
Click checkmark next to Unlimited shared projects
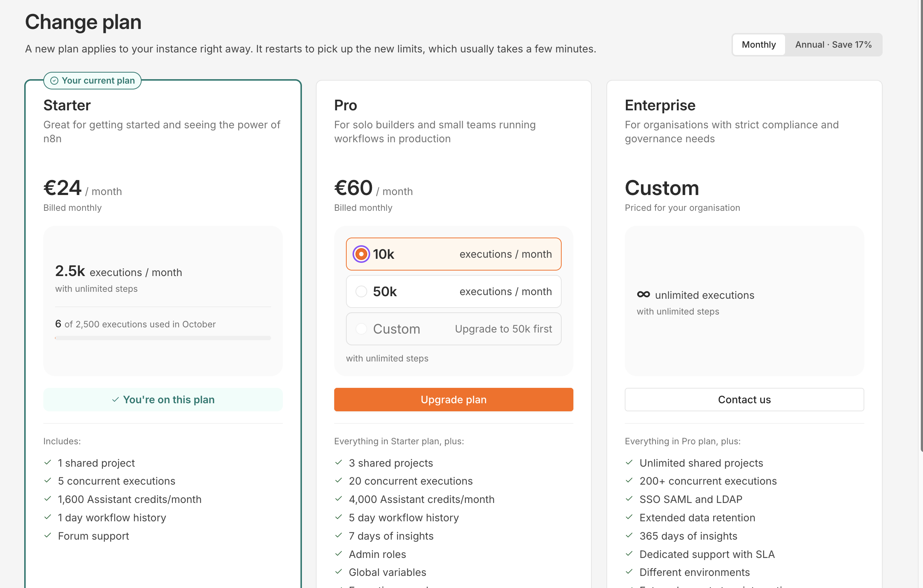pyautogui.click(x=629, y=462)
